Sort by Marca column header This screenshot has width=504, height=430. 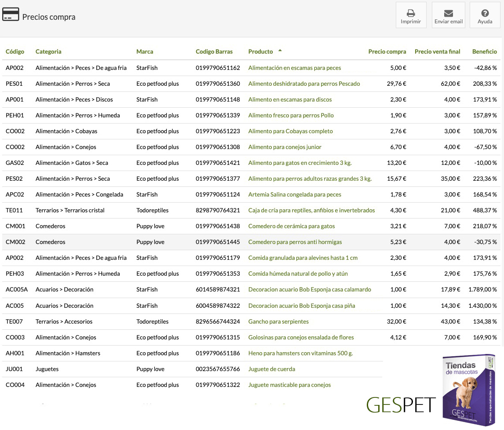pos(145,51)
